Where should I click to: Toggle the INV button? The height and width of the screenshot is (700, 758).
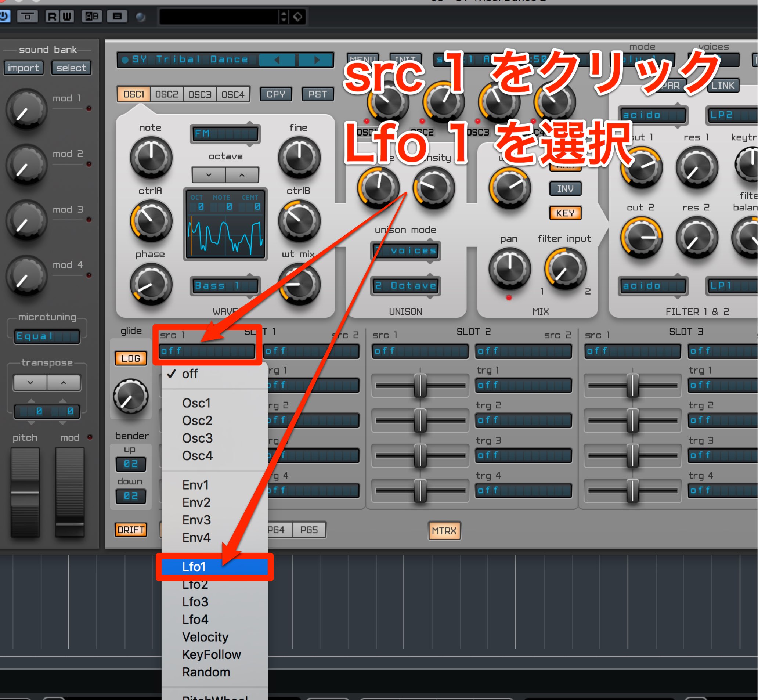[x=565, y=189]
